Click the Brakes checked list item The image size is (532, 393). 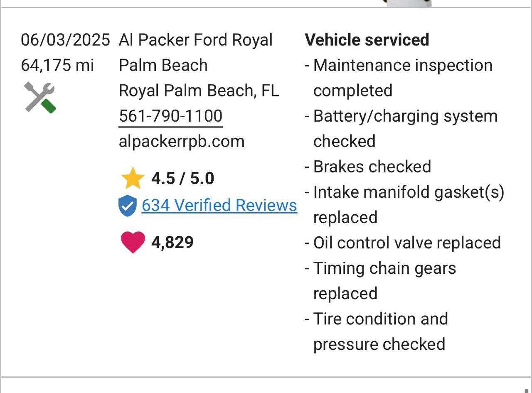pyautogui.click(x=372, y=166)
